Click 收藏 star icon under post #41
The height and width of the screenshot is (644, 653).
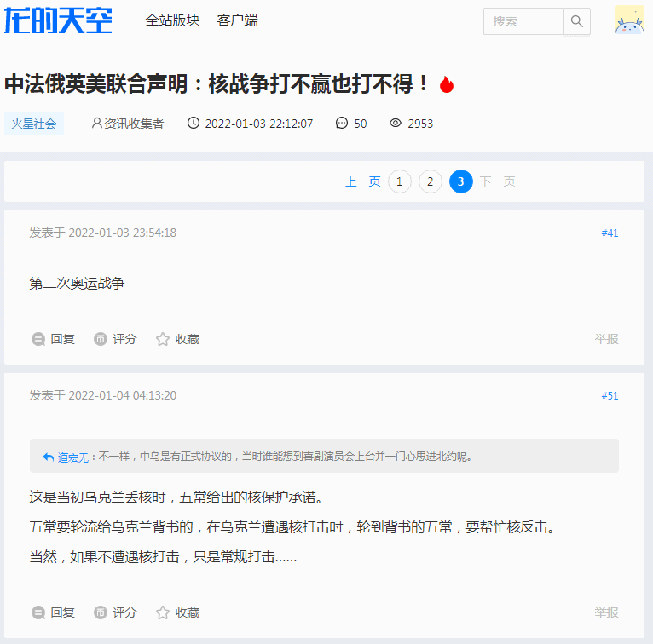(x=163, y=340)
